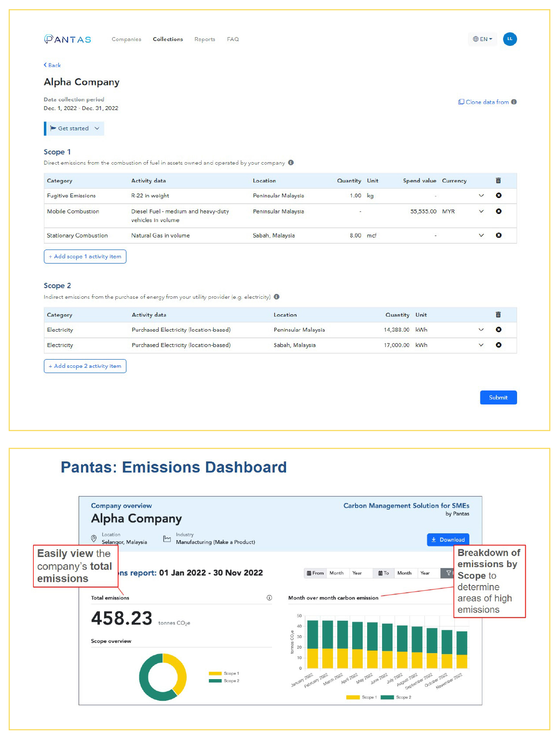
Task: Click the LL user avatar
Action: coord(510,39)
